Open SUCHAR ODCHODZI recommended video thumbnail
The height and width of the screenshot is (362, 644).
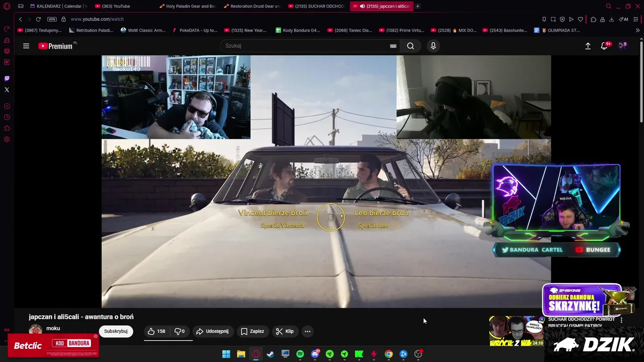point(516,331)
